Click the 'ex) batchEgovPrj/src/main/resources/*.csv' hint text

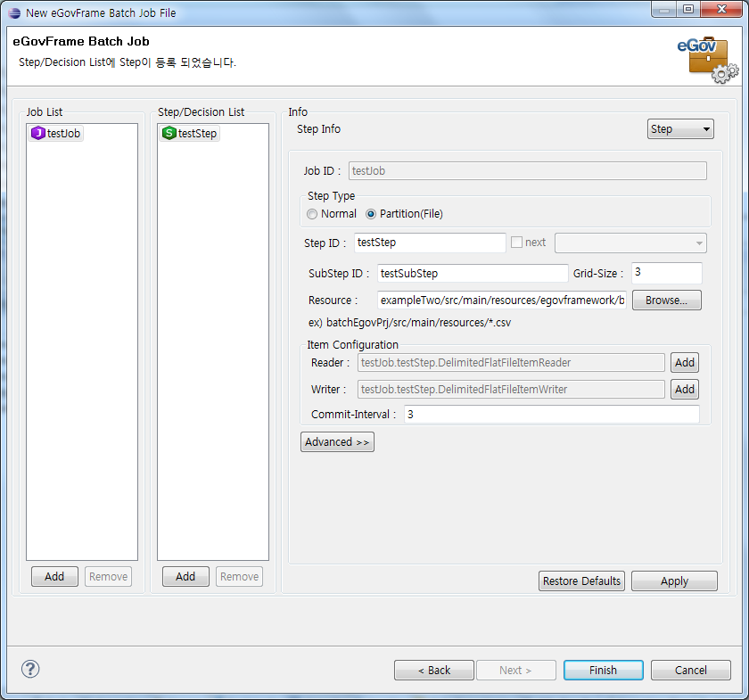[x=409, y=323]
